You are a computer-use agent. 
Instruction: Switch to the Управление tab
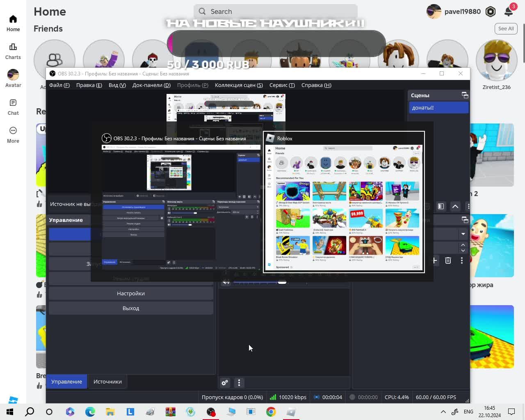tap(66, 381)
